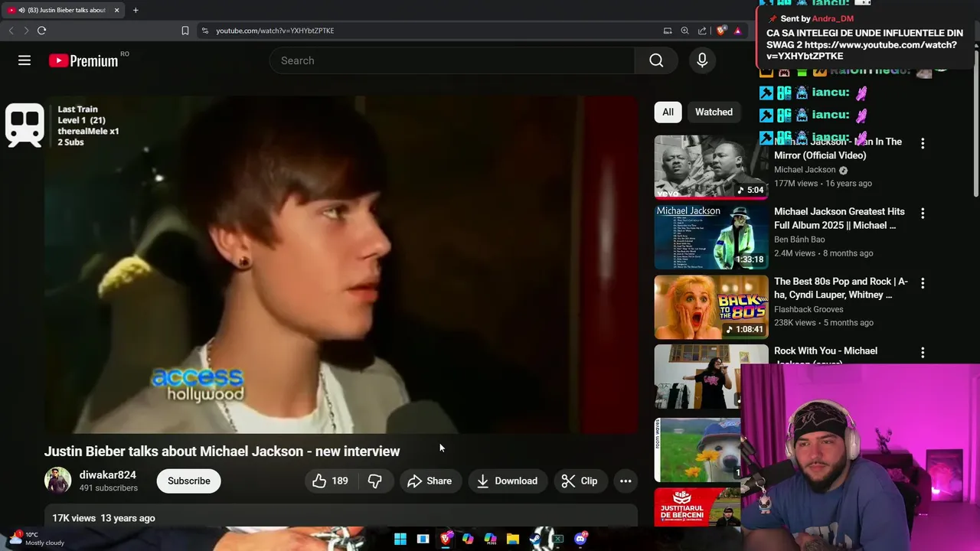Open File Explorer from the taskbar

coord(513,539)
